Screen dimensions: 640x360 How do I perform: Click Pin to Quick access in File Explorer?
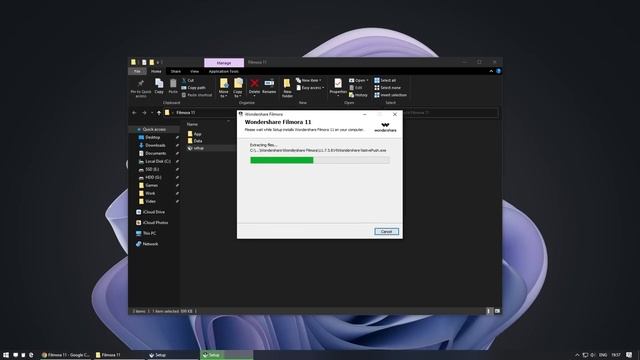click(141, 88)
